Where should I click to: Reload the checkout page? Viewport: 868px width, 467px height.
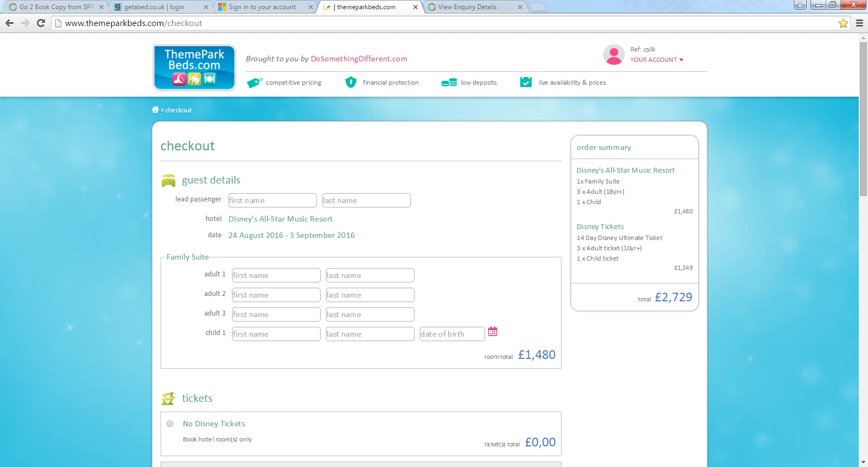pos(41,23)
